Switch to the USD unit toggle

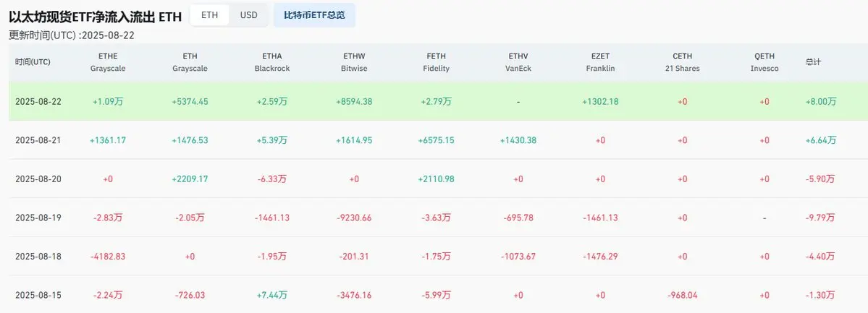tap(248, 15)
